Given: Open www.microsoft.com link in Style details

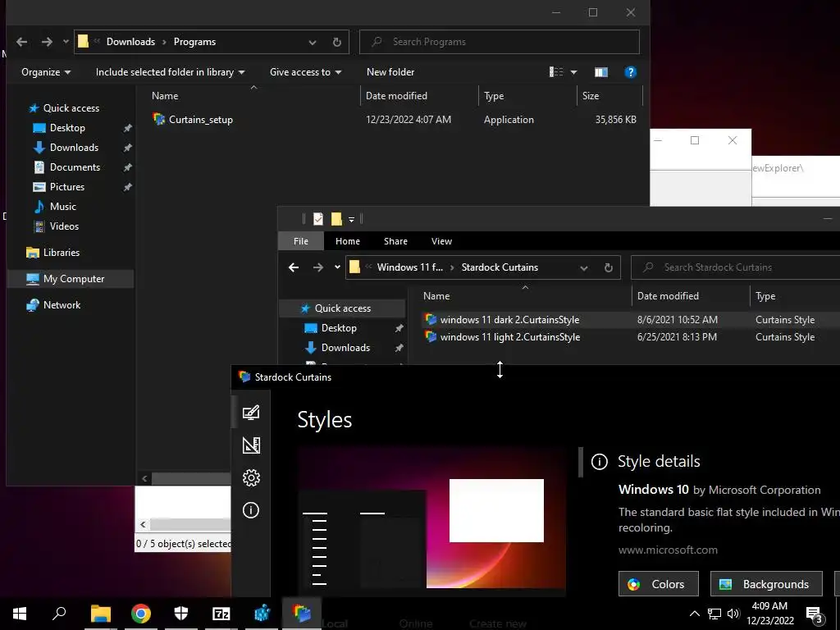Looking at the screenshot, I should coord(668,550).
